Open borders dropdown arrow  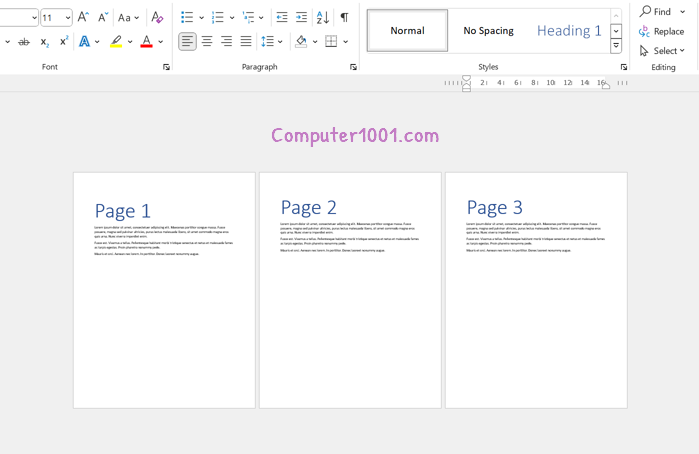(x=345, y=42)
